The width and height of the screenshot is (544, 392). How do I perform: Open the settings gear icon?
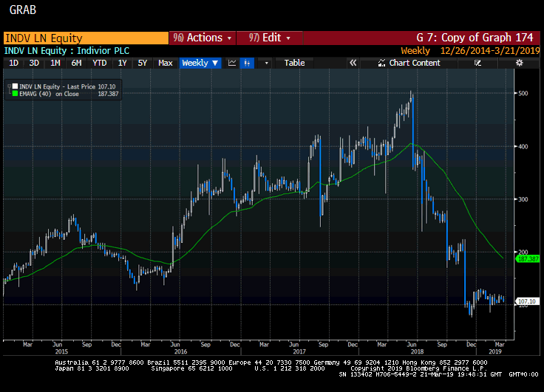coord(519,63)
